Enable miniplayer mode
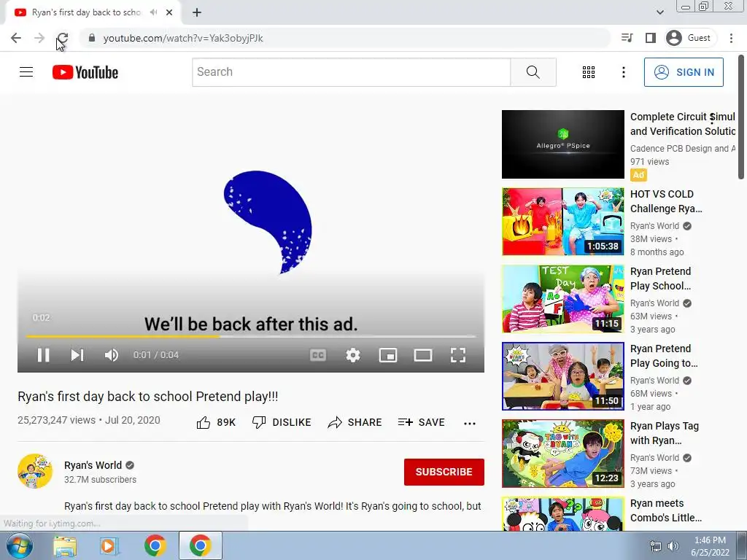 pyautogui.click(x=388, y=355)
